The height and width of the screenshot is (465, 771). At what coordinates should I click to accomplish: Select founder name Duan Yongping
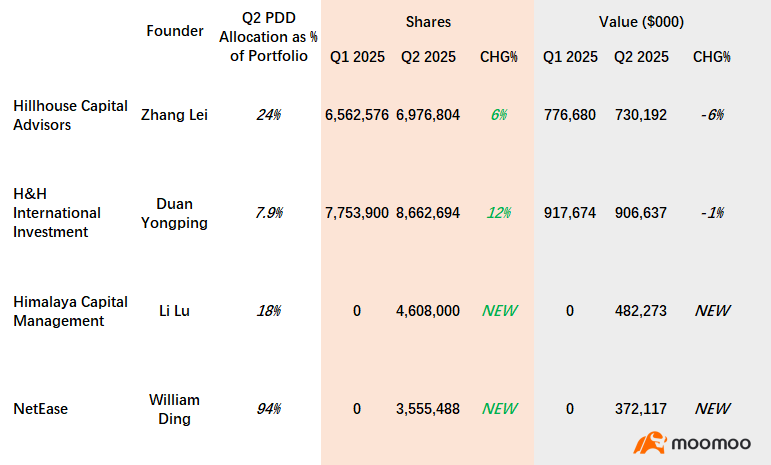click(x=174, y=213)
